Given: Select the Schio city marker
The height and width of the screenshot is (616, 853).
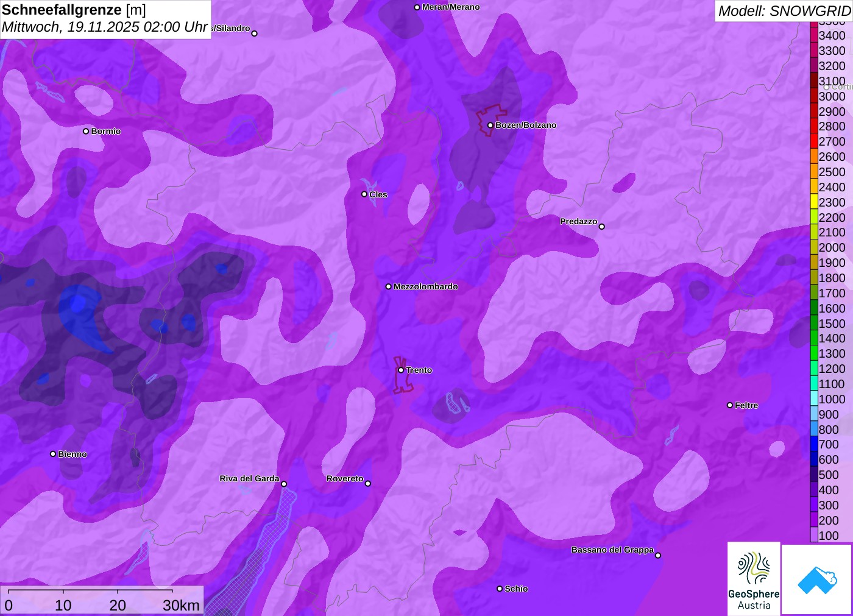Looking at the screenshot, I should (x=500, y=589).
